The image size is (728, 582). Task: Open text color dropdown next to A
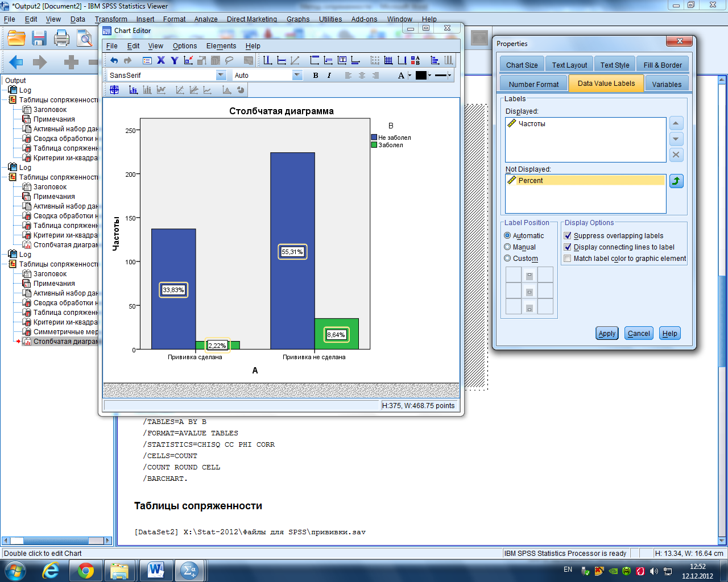coord(409,75)
